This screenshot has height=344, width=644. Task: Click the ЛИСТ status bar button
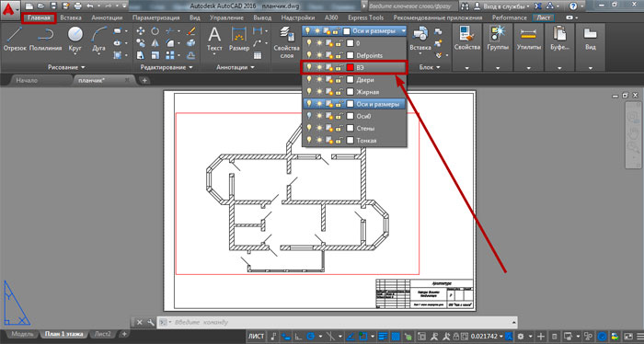pyautogui.click(x=256, y=337)
